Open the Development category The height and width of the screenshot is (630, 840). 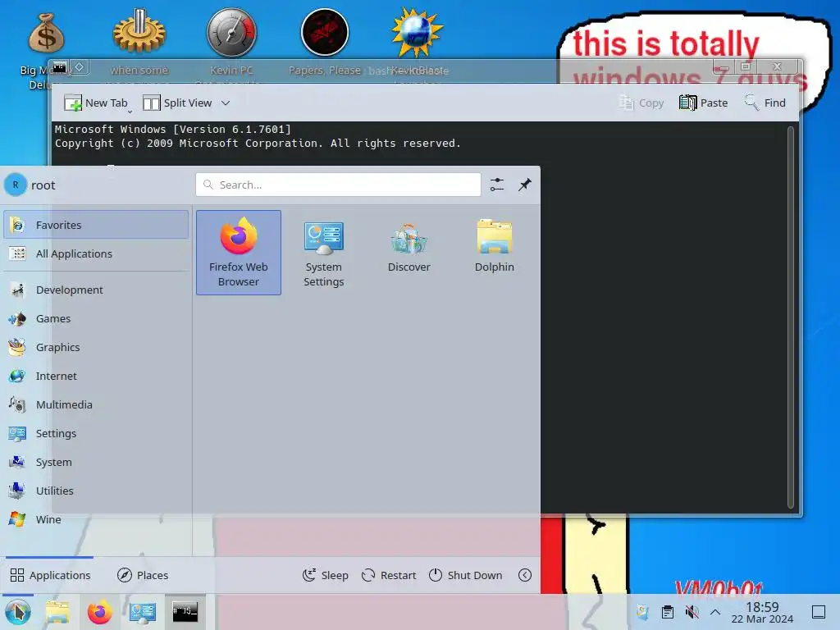click(96, 290)
